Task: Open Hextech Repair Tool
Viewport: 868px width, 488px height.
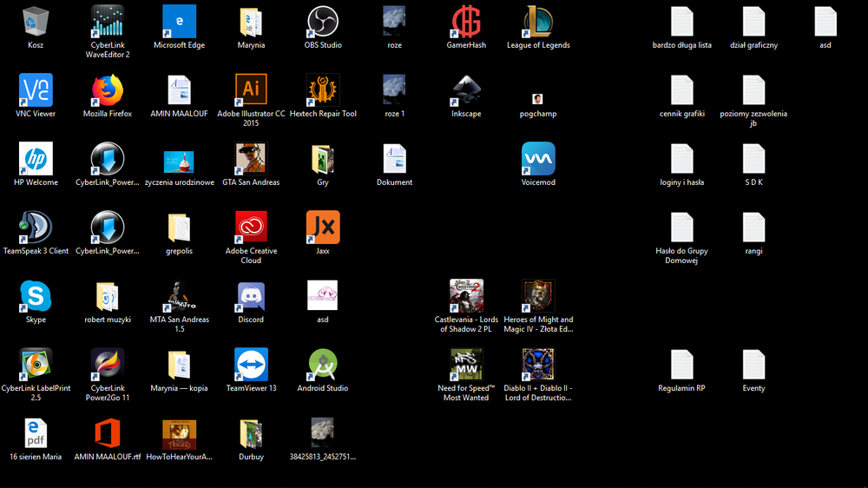Action: pos(323,90)
